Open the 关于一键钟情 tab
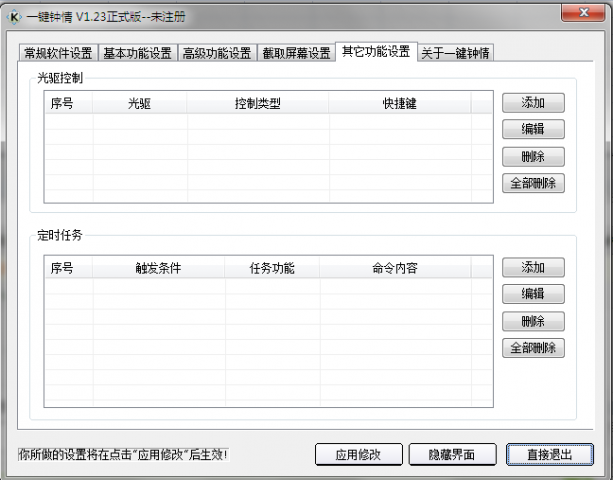Screen dimensions: 613x480 click(455, 53)
